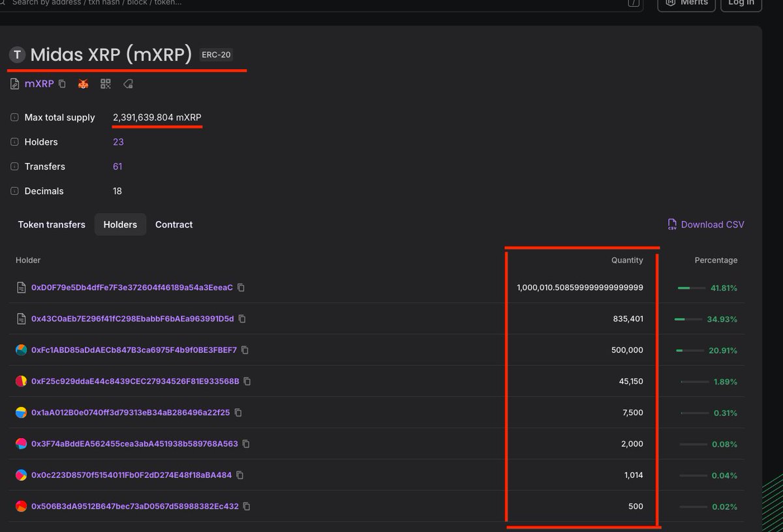This screenshot has width=783, height=532.
Task: Select the supply value 2,391,639.804 mXRP
Action: point(157,117)
